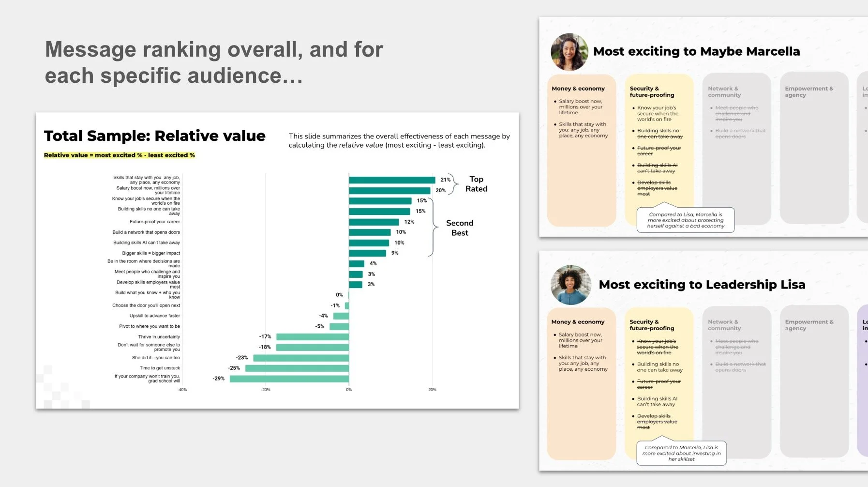Click the "Most exciting to Maybe Marcella" heading
This screenshot has width=868, height=487.
697,51
